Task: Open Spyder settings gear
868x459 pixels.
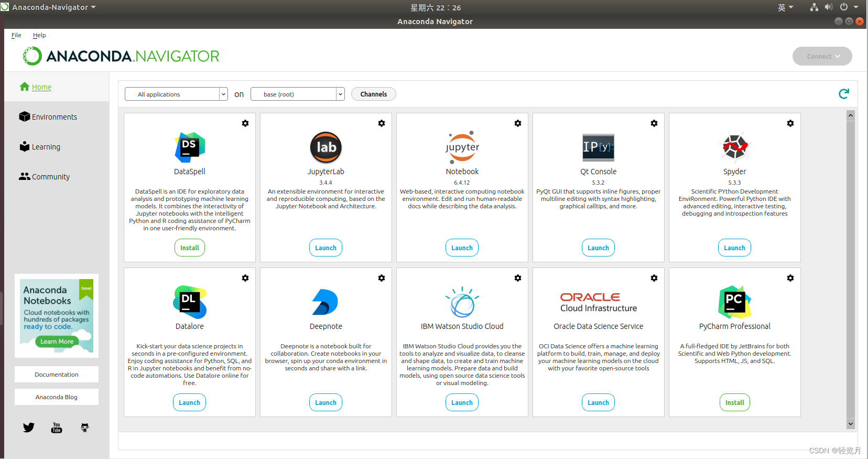Action: [x=790, y=123]
